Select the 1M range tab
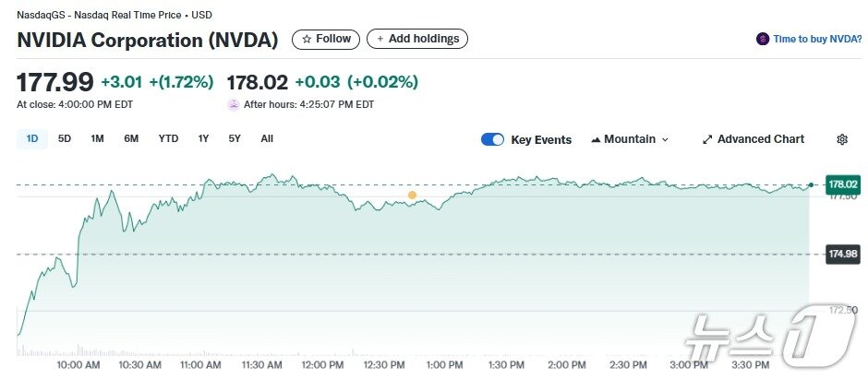868x380 pixels. tap(97, 139)
